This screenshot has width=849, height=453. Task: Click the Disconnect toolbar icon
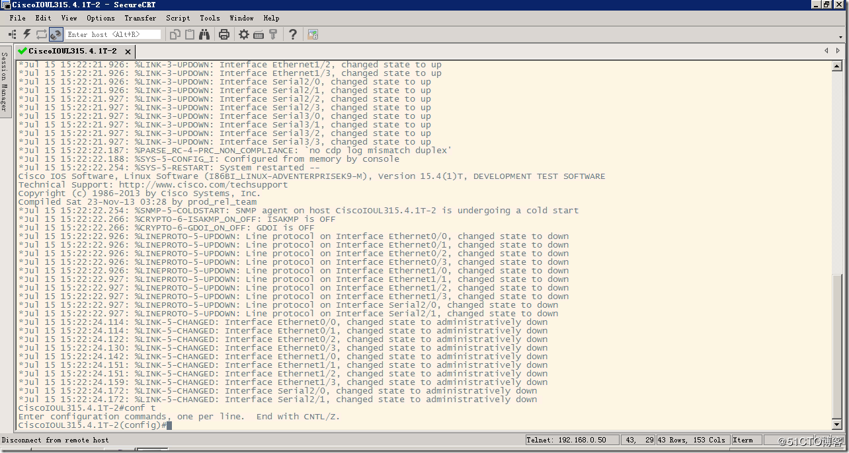pyautogui.click(x=56, y=35)
